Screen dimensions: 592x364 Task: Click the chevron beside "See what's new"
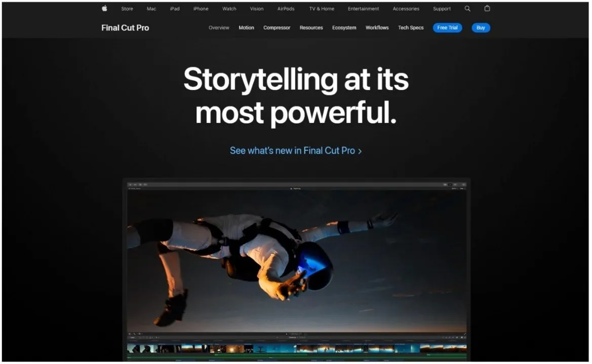click(x=360, y=150)
